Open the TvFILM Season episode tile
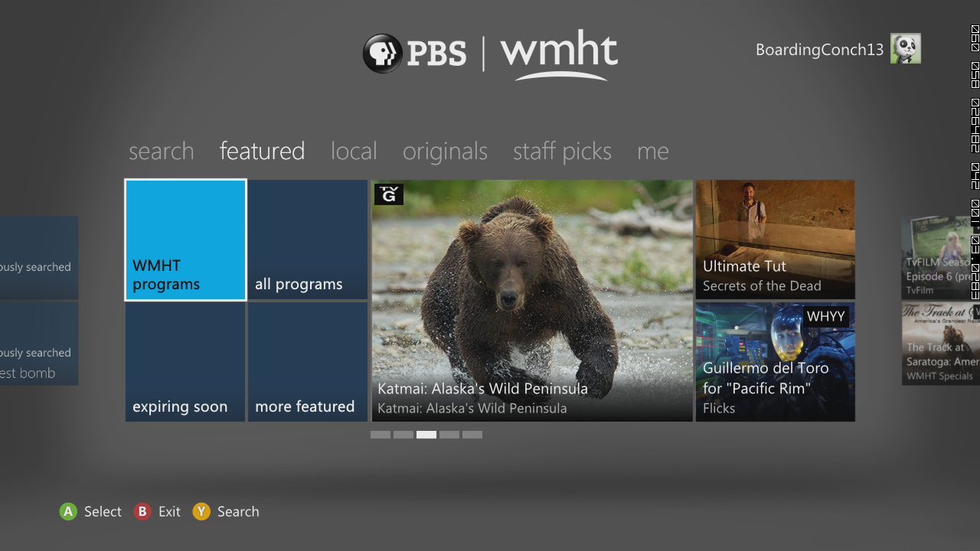This screenshot has height=551, width=980. (941, 257)
